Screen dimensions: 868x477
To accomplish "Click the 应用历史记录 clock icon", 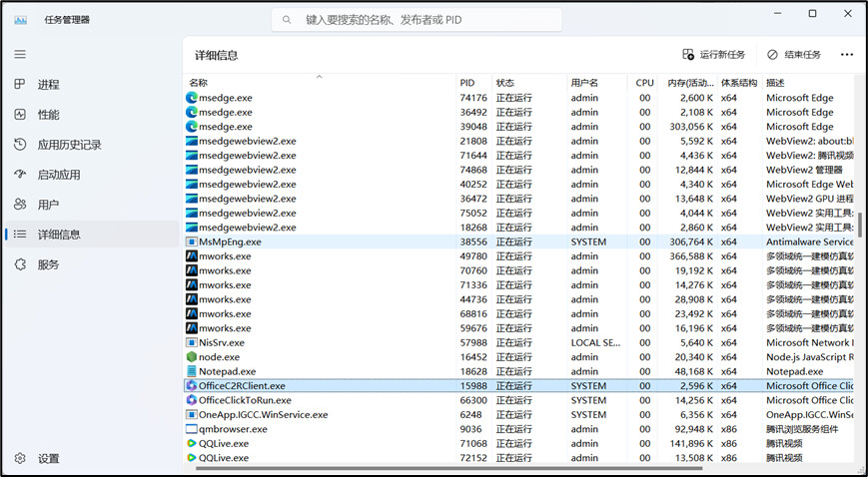I will click(x=20, y=145).
